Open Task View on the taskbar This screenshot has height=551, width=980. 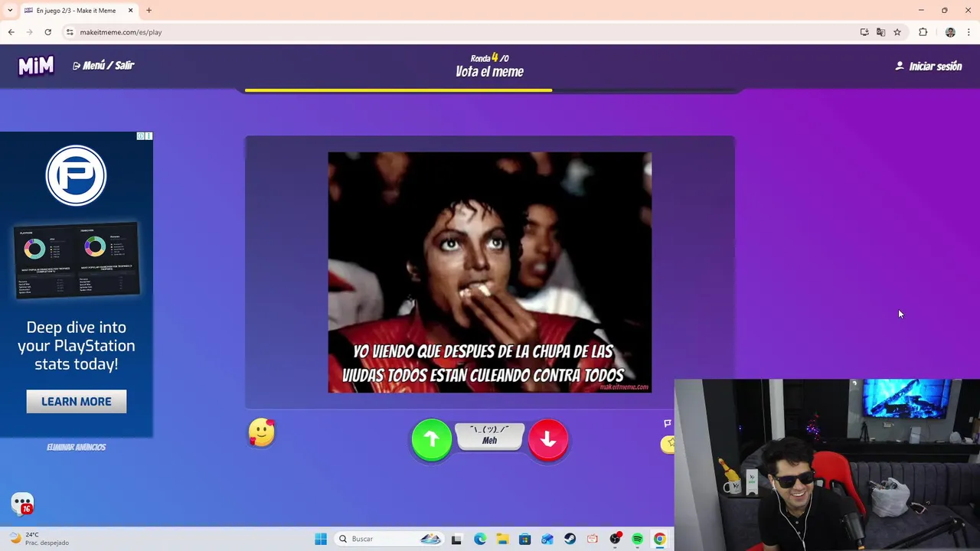coord(456,539)
